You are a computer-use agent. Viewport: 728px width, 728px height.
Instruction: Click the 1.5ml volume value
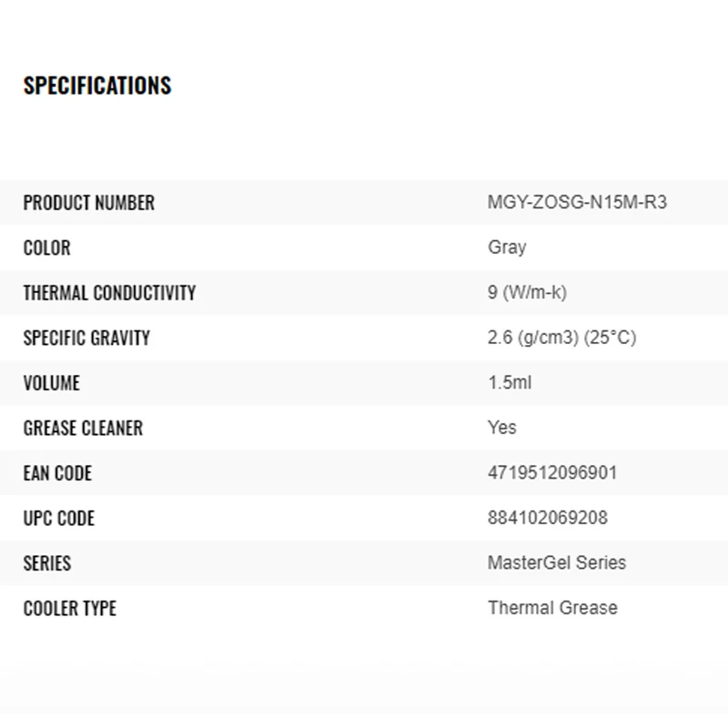(x=510, y=382)
